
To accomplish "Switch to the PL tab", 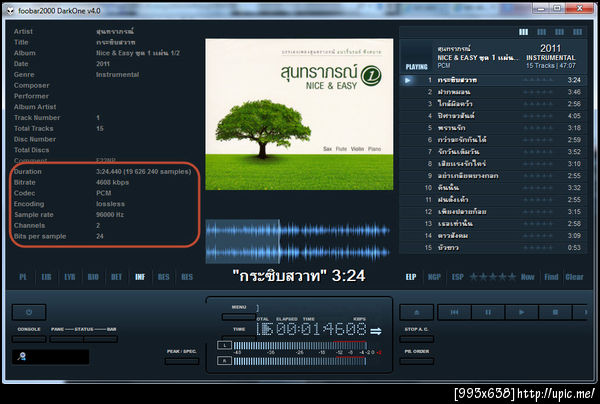I will pyautogui.click(x=23, y=277).
